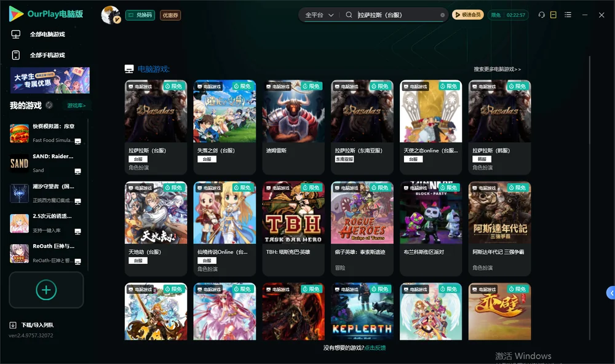This screenshot has width=615, height=364.
Task: Open the 赤壁 game card
Action: click(x=499, y=312)
